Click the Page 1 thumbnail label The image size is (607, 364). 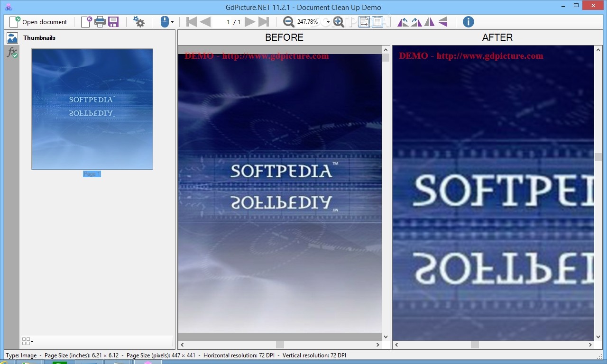(92, 174)
